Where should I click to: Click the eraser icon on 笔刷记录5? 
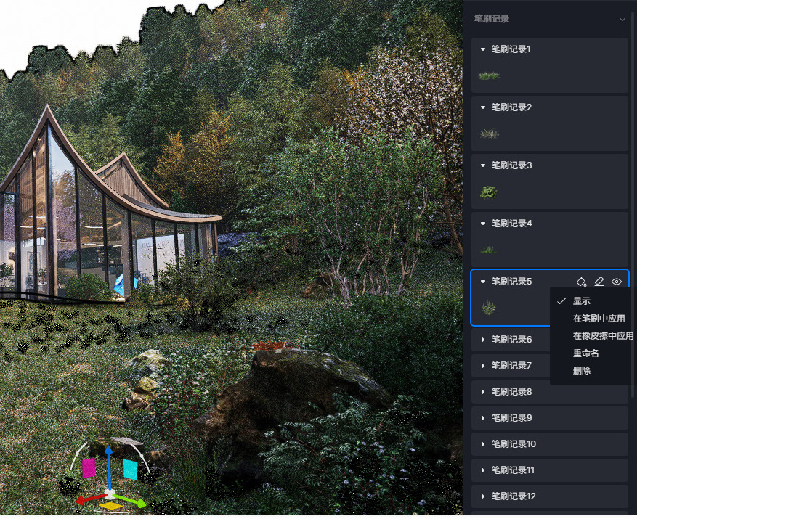pyautogui.click(x=599, y=282)
